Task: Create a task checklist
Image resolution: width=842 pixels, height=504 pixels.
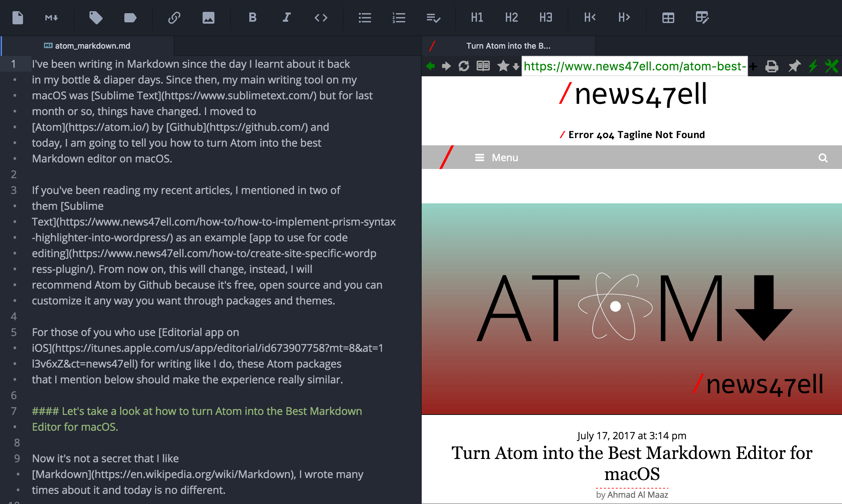Action: click(433, 18)
